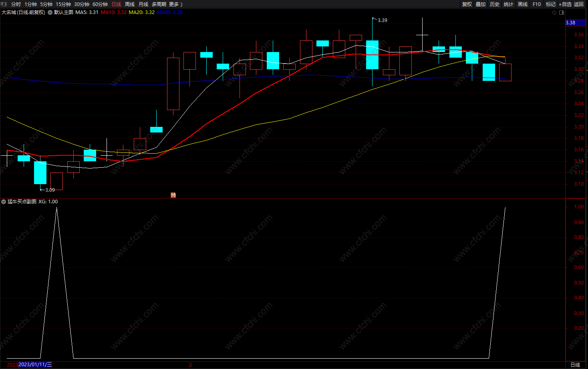Click the 3.09 low price label
This screenshot has width=588, height=369.
point(50,190)
